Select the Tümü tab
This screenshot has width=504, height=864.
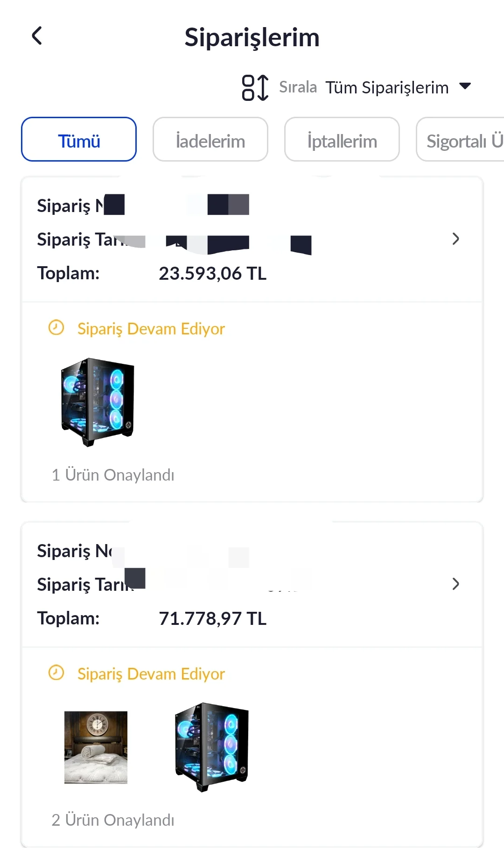tap(79, 139)
